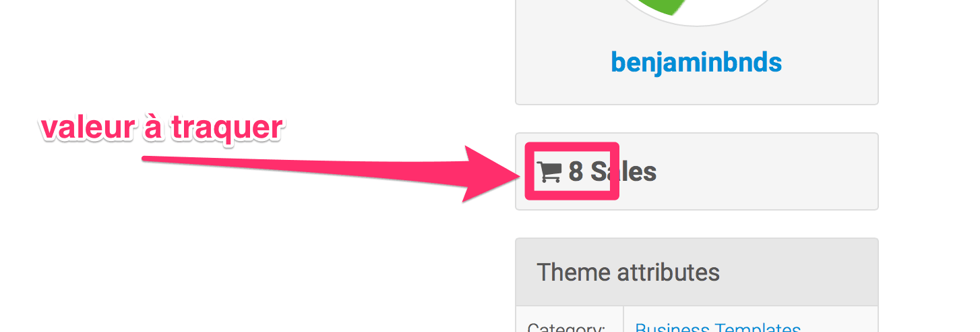Click empty space inside the Sales panel
Image resolution: width=980 pixels, height=332 pixels.
point(768,171)
